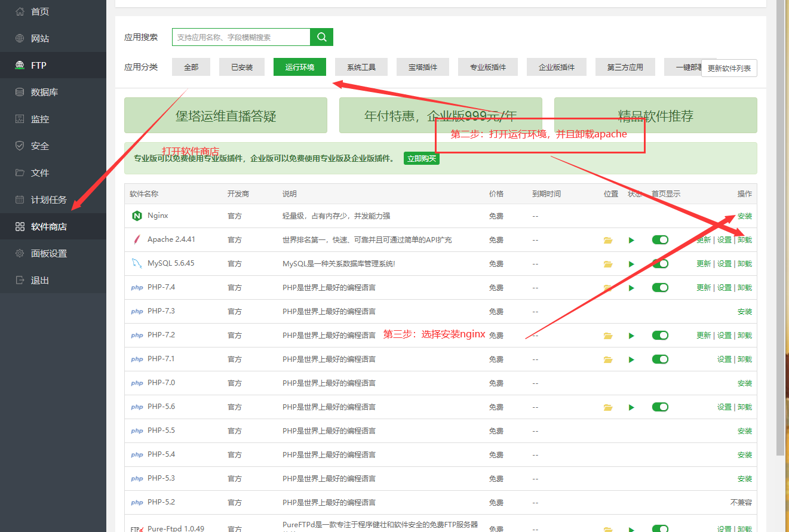Click the Nginx logo icon
The image size is (789, 532).
(x=137, y=216)
